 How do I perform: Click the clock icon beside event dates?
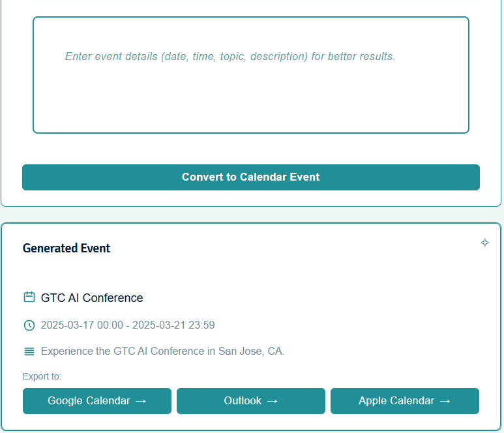tap(29, 325)
